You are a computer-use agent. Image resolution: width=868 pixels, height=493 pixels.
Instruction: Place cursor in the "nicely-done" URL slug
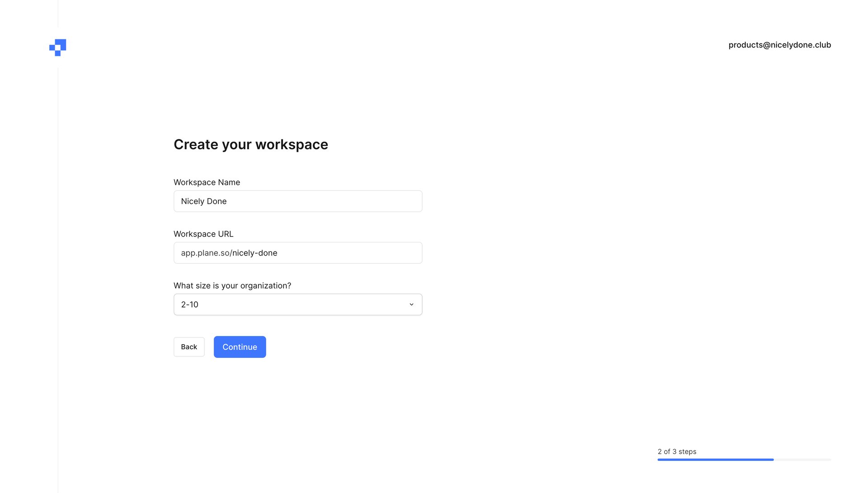255,253
